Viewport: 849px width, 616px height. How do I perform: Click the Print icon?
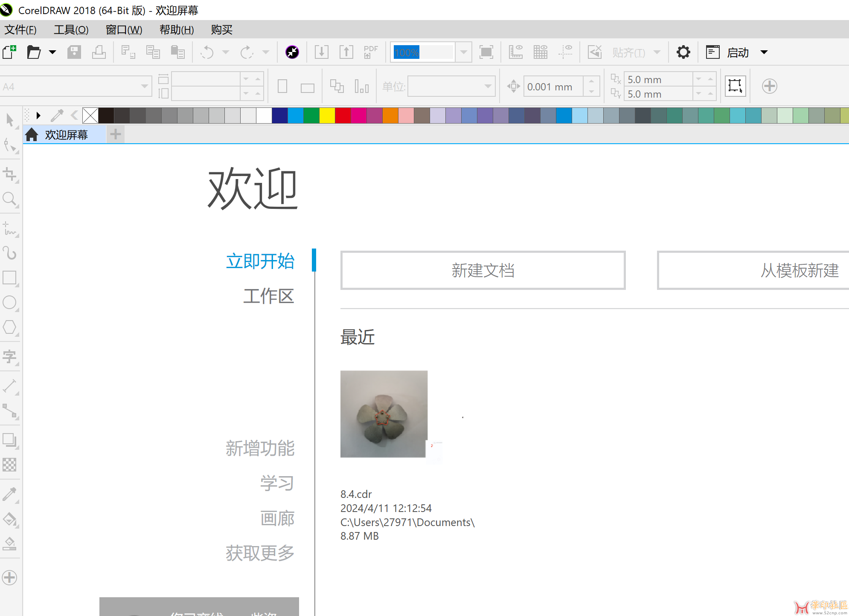99,52
